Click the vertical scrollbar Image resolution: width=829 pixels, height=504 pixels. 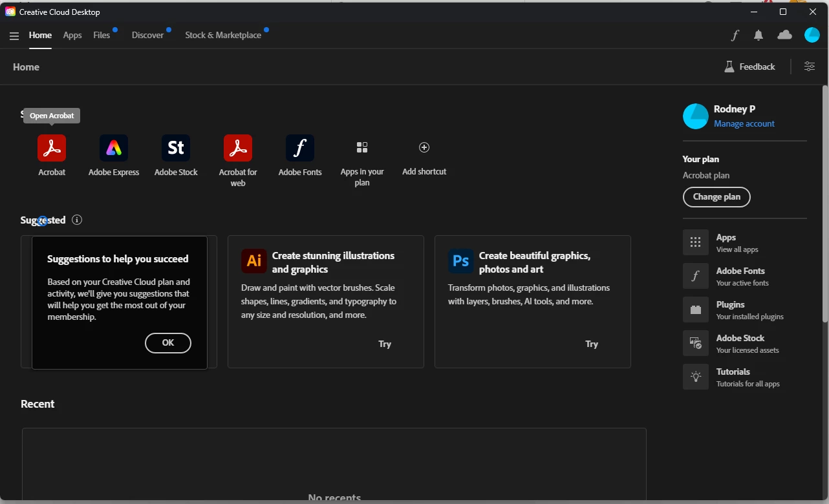825,204
